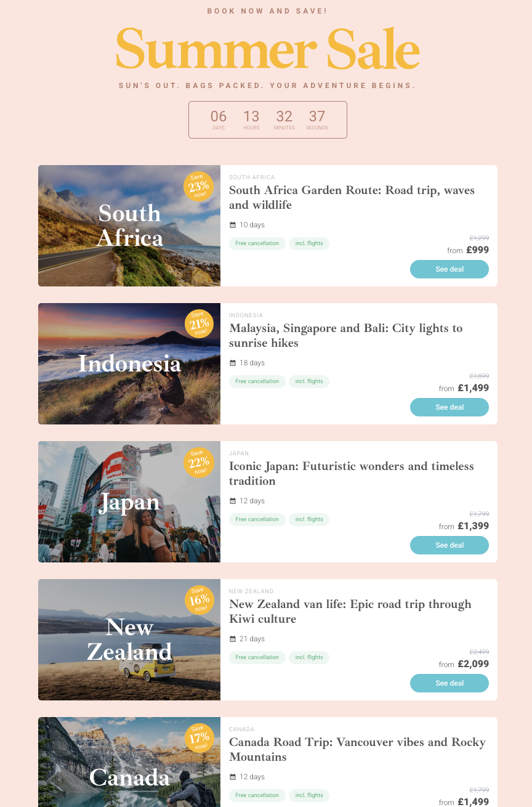Image resolution: width=532 pixels, height=807 pixels.
Task: Click calendar icon beside 18 days
Action: click(233, 363)
